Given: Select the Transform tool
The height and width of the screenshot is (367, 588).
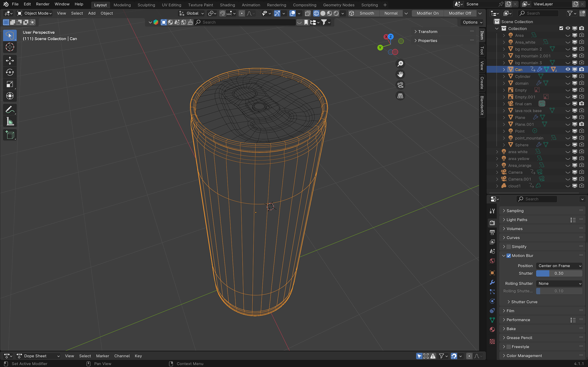Looking at the screenshot, I should (10, 96).
